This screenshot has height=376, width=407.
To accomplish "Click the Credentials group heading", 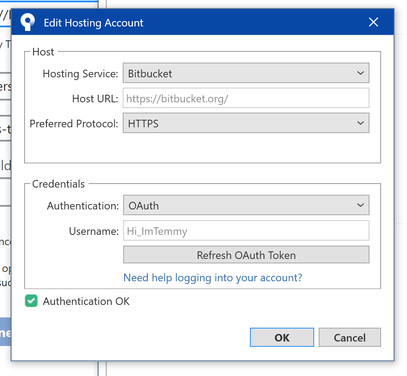I will coord(58,184).
